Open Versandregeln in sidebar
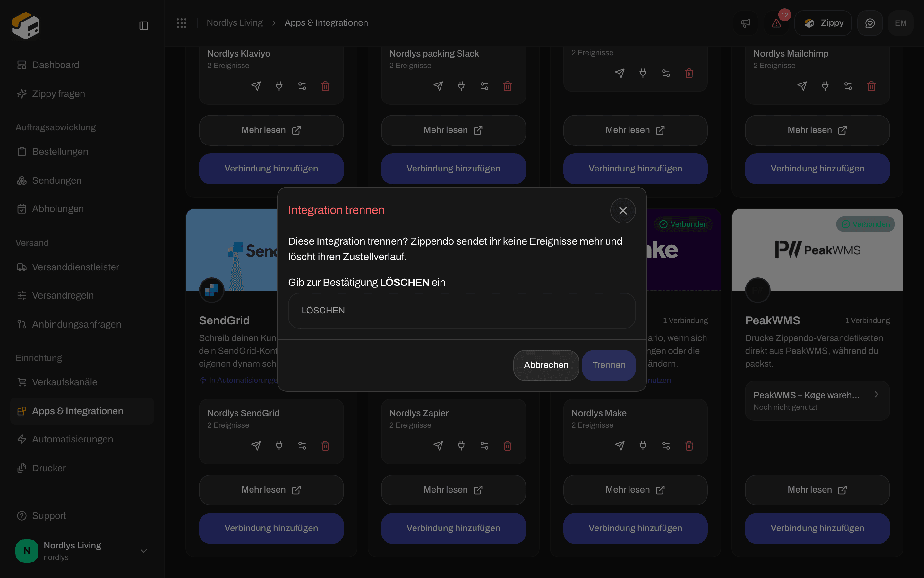The image size is (924, 578). point(82,295)
